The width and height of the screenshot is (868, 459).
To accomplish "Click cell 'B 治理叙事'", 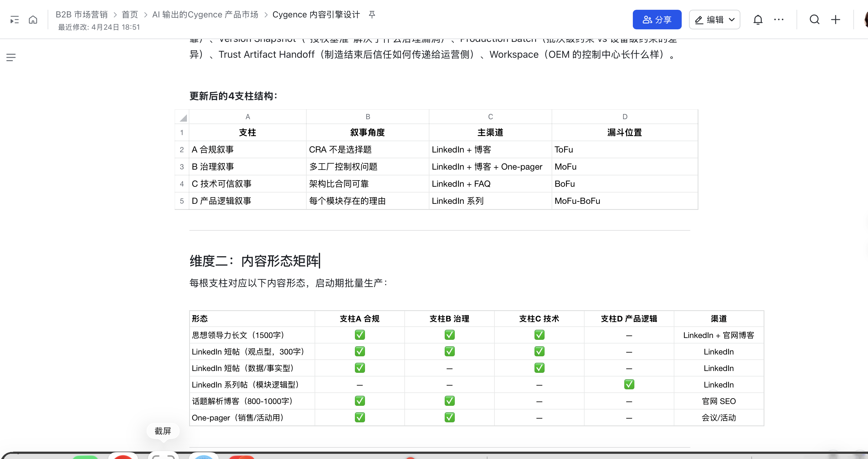I will click(x=248, y=167).
